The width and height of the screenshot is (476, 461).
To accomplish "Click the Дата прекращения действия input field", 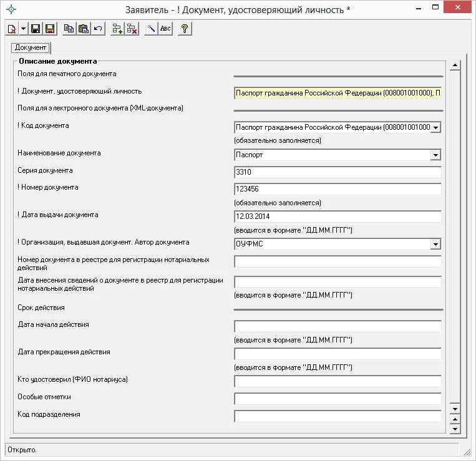I will [338, 354].
